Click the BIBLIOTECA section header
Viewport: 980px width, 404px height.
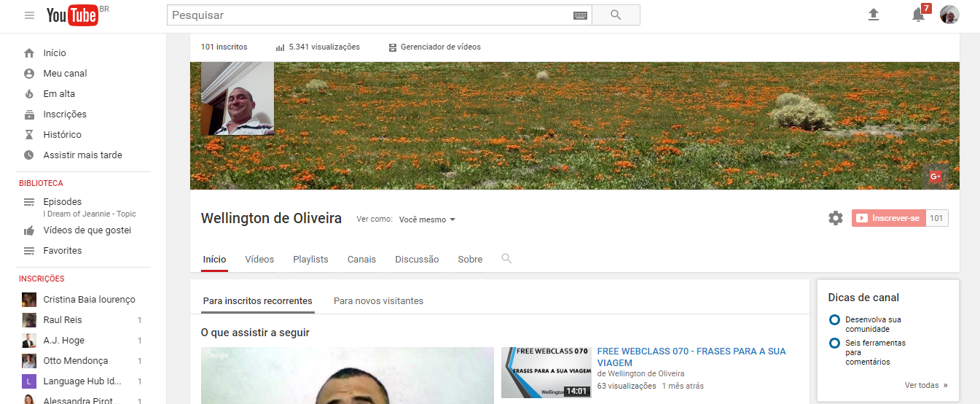[42, 184]
